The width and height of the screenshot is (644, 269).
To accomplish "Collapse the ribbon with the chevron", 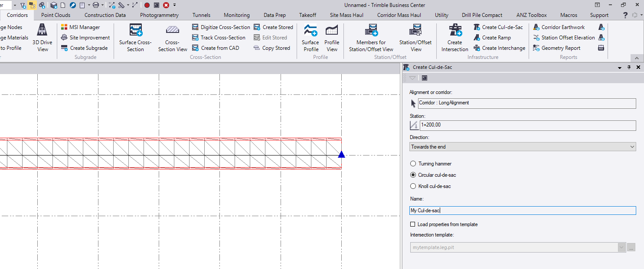I will [x=637, y=58].
